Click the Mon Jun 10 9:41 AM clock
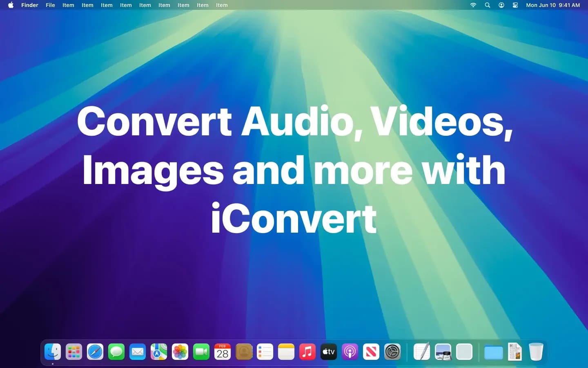 pos(553,5)
